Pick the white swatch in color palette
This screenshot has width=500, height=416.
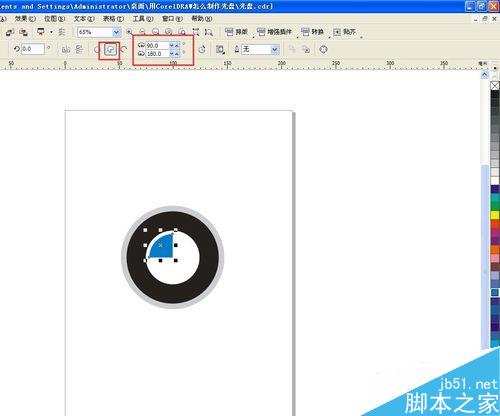coord(495,180)
